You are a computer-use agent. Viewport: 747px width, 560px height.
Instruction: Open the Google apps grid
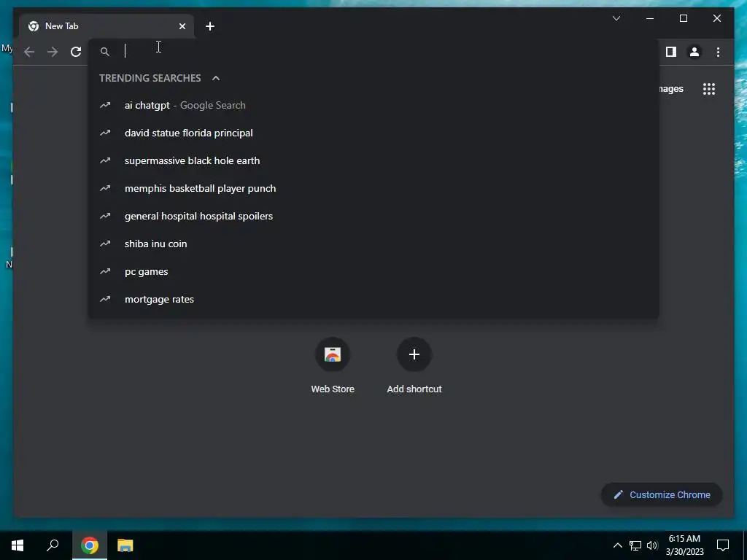(x=709, y=89)
